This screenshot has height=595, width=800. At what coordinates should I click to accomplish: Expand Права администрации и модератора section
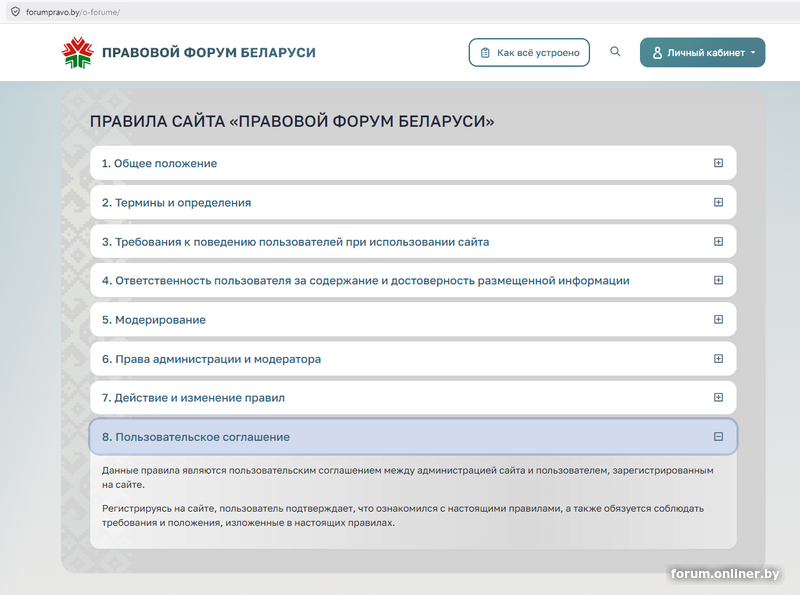tap(718, 359)
